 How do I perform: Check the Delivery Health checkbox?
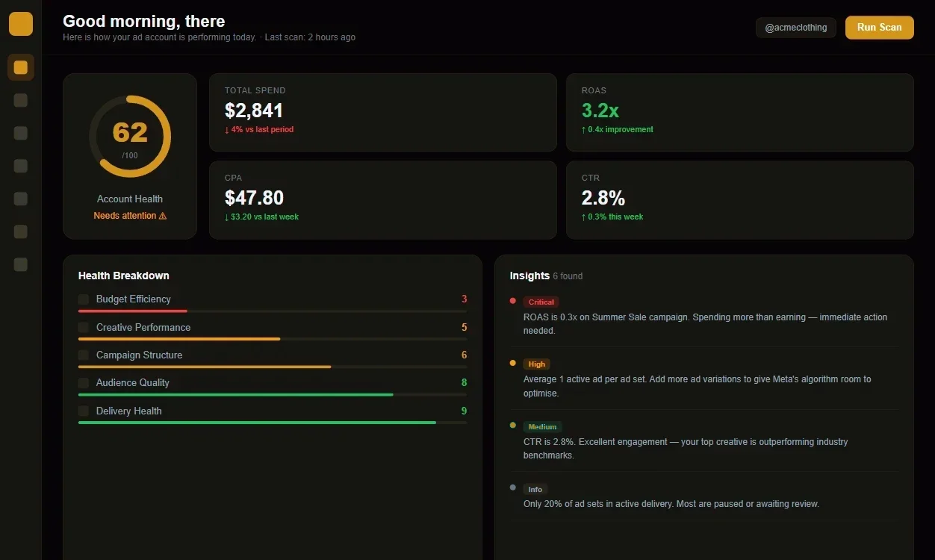(84, 411)
